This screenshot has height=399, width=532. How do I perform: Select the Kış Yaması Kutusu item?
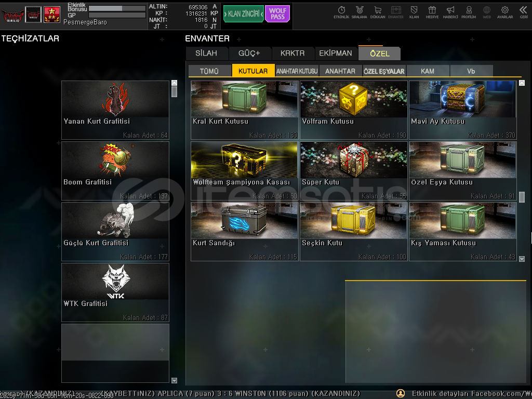click(463, 232)
